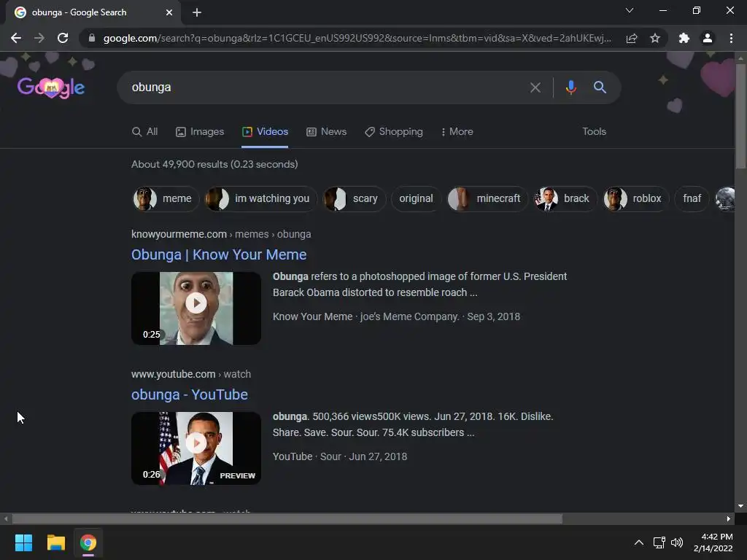
Task: Reload the current page
Action: 63,38
